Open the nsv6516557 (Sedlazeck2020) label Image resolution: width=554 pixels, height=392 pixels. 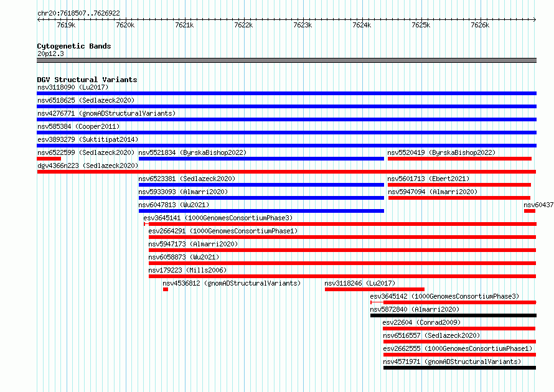click(431, 335)
